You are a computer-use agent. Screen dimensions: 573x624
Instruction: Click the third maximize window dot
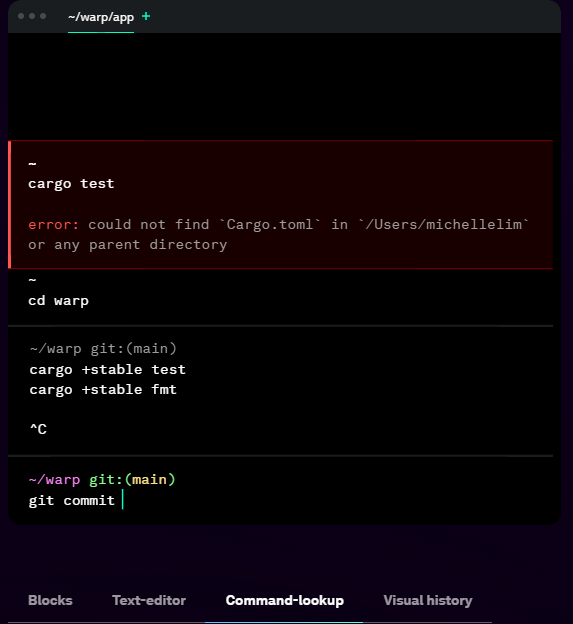tap(43, 16)
